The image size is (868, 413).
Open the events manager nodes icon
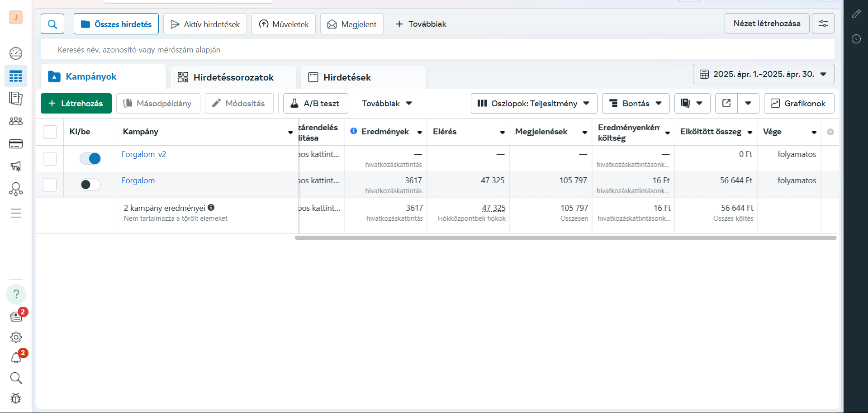tap(16, 189)
